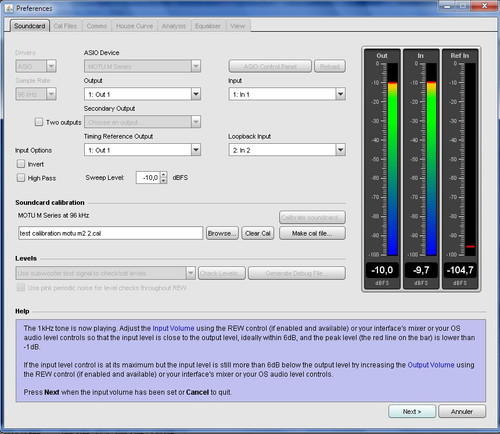The image size is (500, 434).
Task: Click the Reload button
Action: point(330,66)
